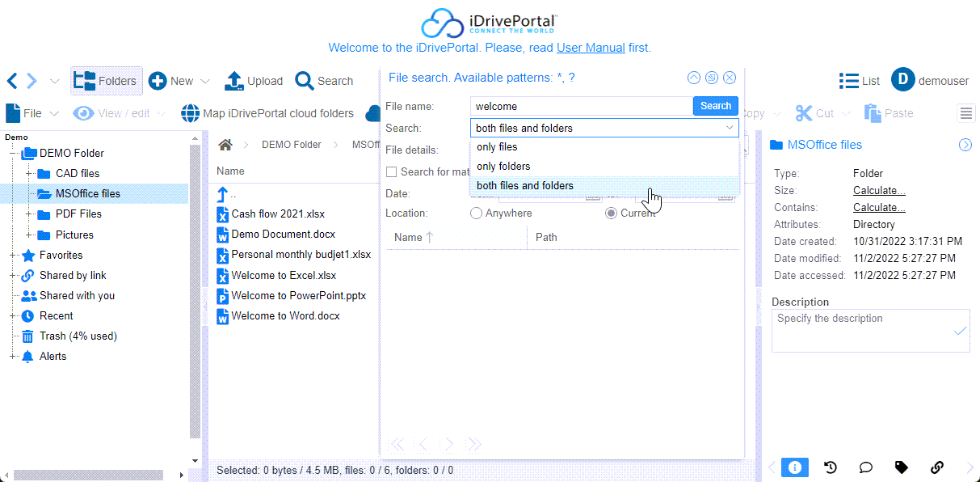Image resolution: width=980 pixels, height=482 pixels.
Task: Click the link chain icon in details panel
Action: pos(936,467)
